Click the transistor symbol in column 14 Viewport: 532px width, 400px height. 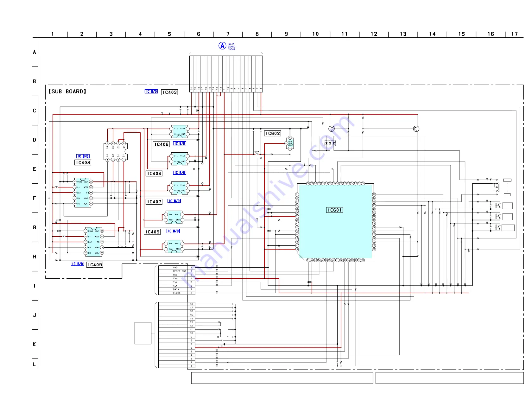coord(416,129)
